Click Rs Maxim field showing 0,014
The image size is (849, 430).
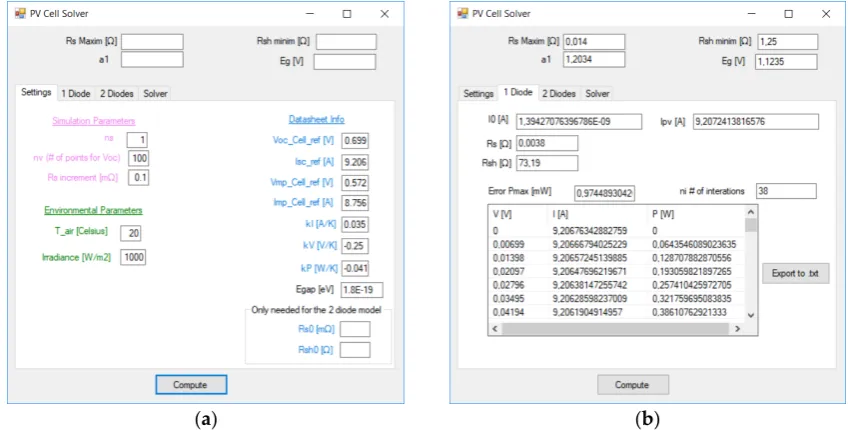[594, 42]
